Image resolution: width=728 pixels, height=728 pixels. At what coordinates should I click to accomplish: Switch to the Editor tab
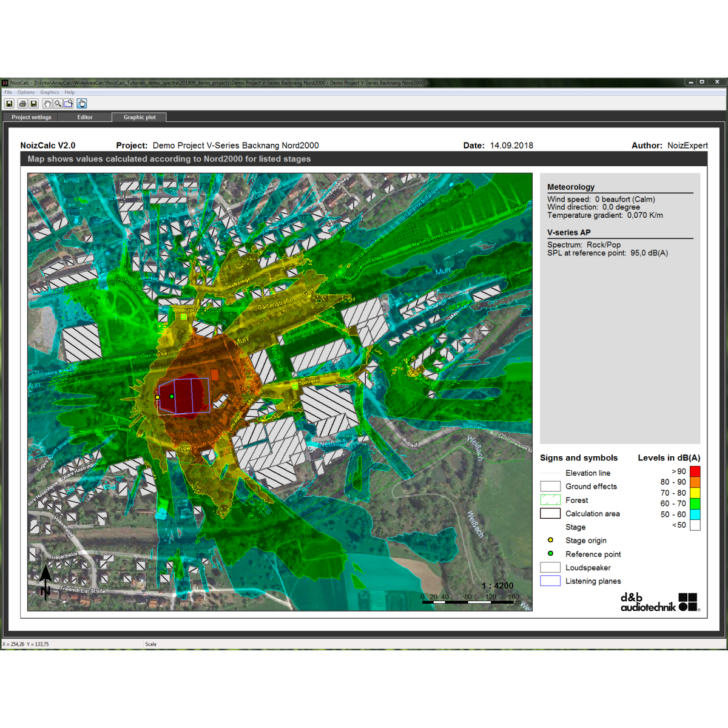pos(85,117)
